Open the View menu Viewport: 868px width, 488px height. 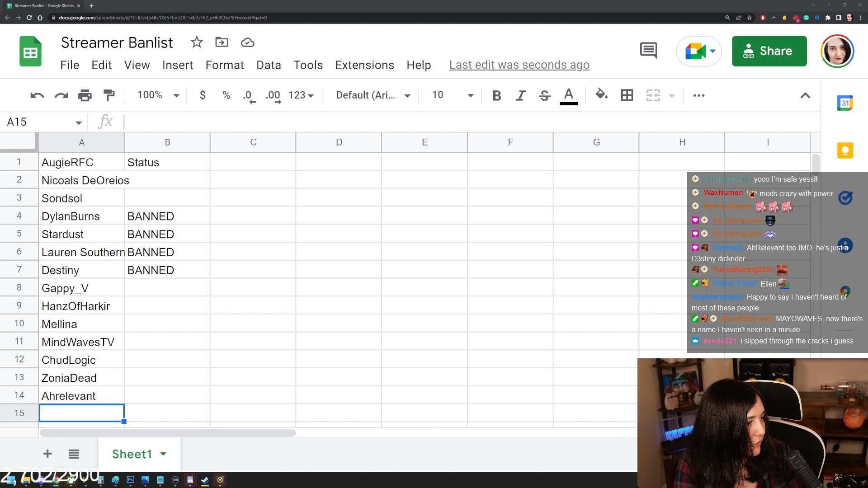(137, 65)
